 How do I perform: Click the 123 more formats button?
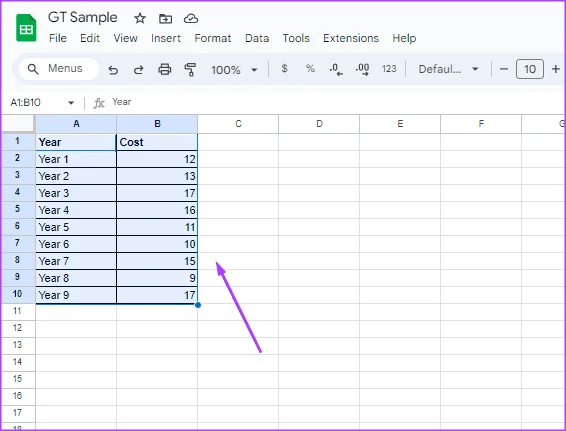(389, 69)
